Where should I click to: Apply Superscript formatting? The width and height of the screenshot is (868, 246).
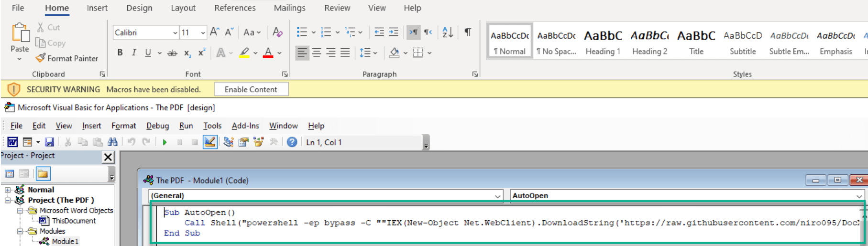coord(202,53)
